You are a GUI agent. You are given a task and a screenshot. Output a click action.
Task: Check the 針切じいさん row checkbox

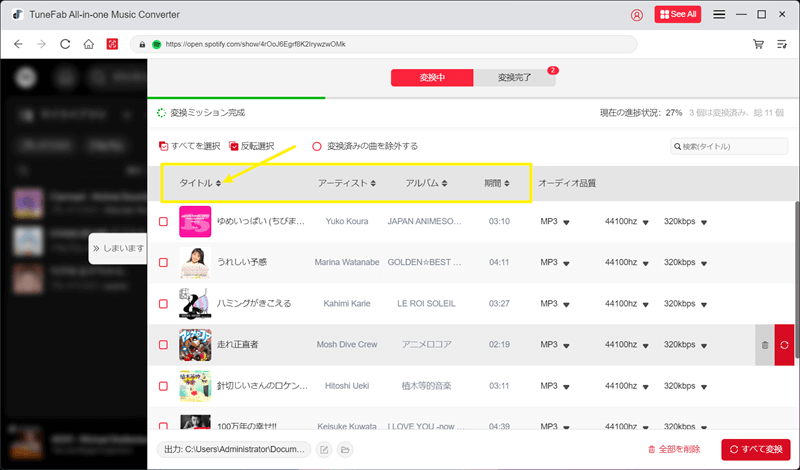[x=163, y=386]
